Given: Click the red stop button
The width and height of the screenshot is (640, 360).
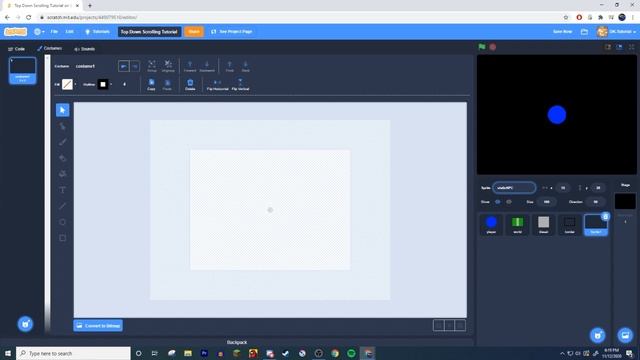Looking at the screenshot, I should pos(493,47).
